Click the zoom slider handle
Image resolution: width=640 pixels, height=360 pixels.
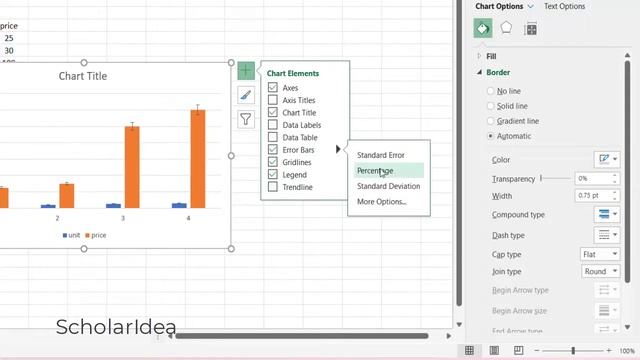tap(573, 351)
